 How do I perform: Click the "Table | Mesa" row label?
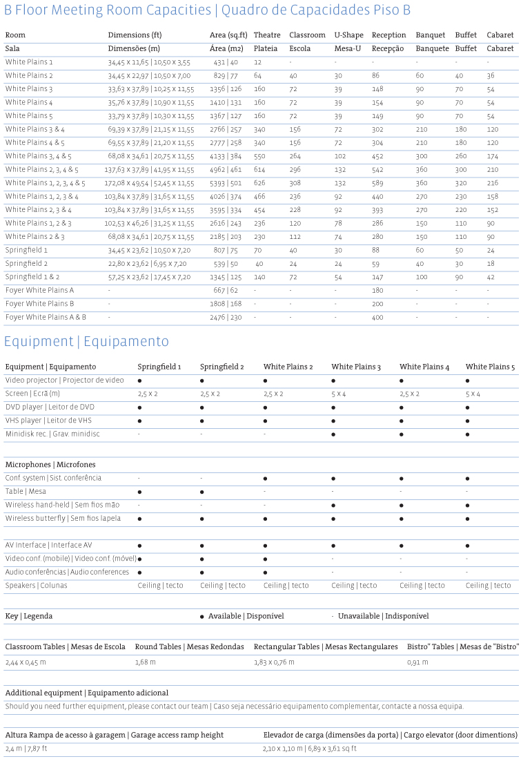tap(26, 491)
